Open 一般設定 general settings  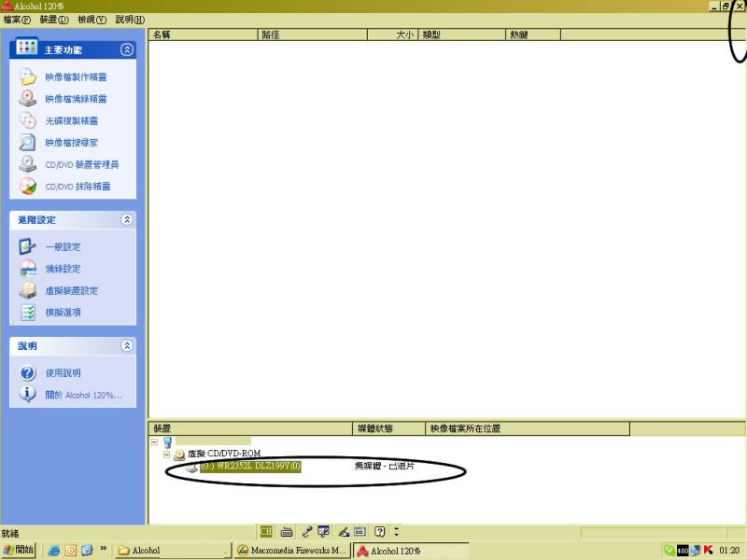point(63,247)
